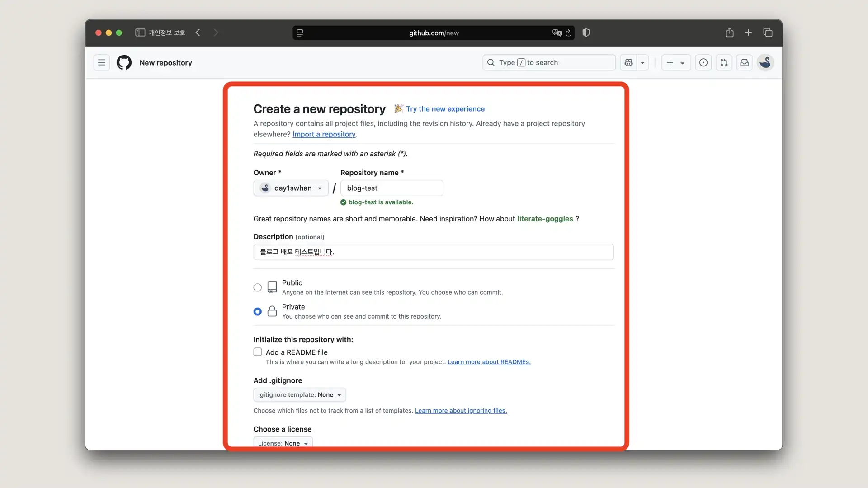
Task: Check 'Add a README file' checkbox
Action: (x=258, y=352)
